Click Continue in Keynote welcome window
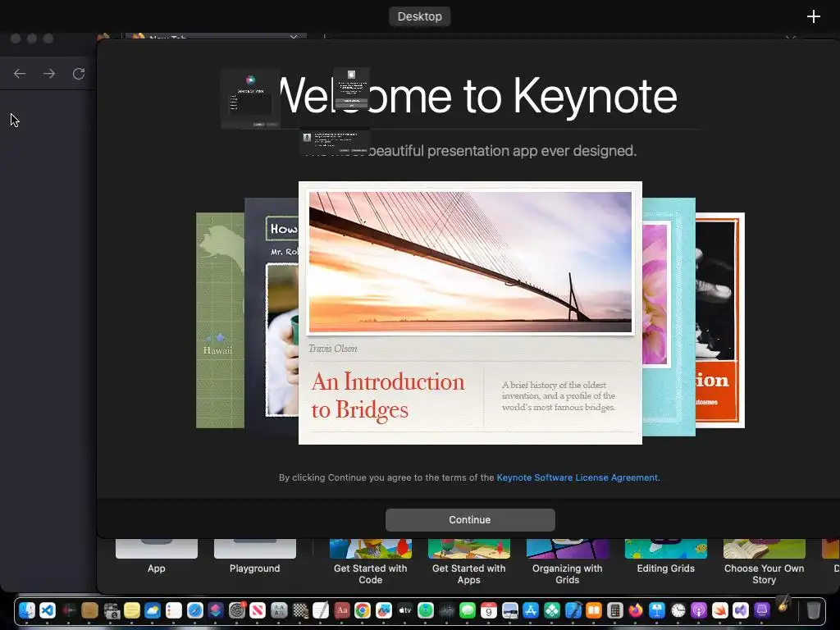This screenshot has width=840, height=630. pyautogui.click(x=470, y=519)
